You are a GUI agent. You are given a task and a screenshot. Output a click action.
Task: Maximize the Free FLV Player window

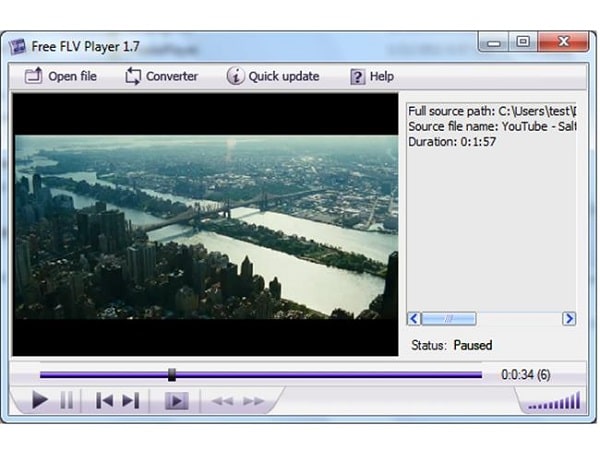[x=523, y=42]
